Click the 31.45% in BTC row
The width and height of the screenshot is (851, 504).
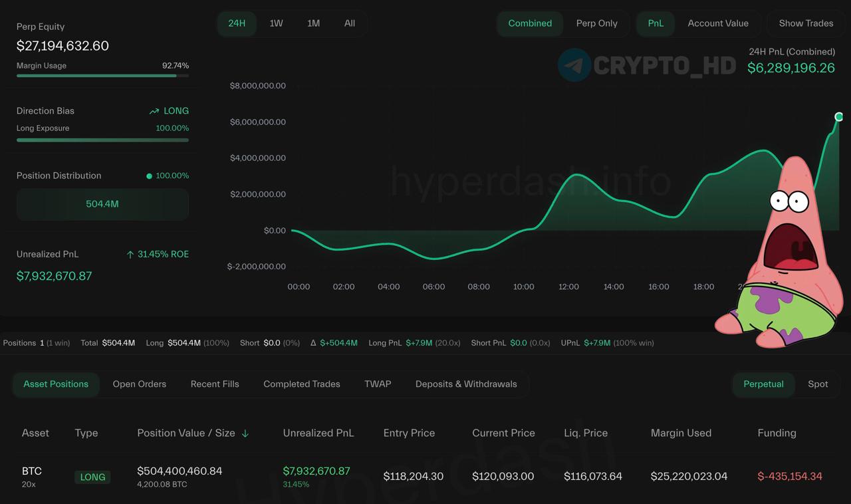[296, 484]
